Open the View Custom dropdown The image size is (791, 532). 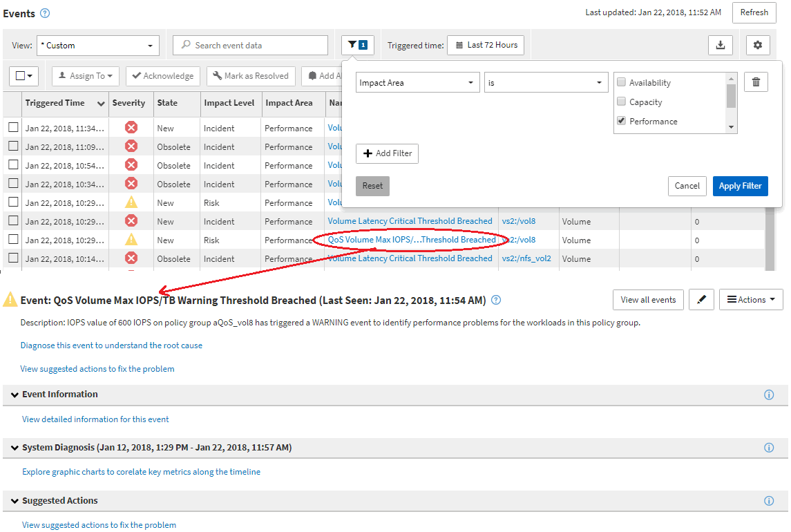(x=97, y=46)
